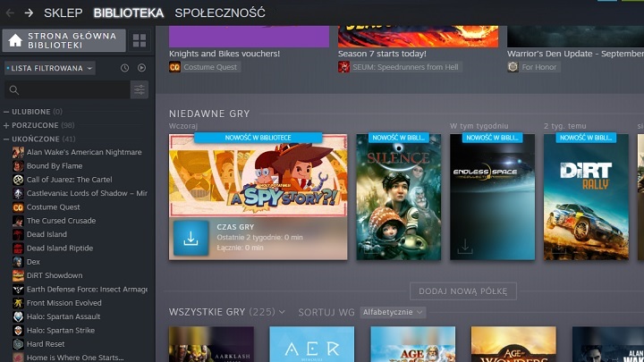Image resolution: width=644 pixels, height=362 pixels.
Task: Download Holy Potatoes A Spy Story
Action: [191, 238]
